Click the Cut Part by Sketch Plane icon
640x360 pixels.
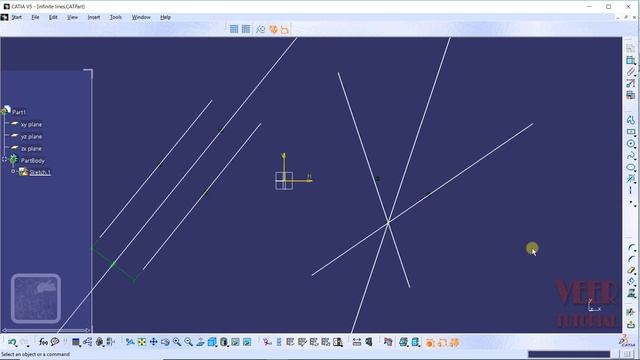(388, 342)
